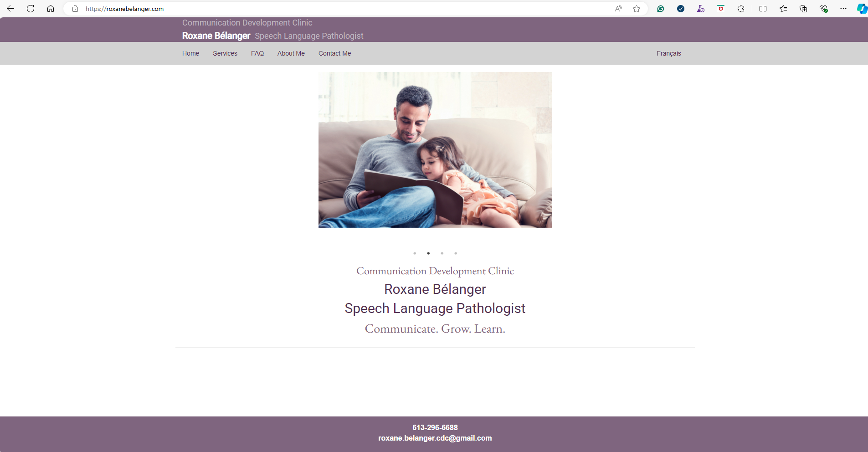Open the Contact Me navigation item
The width and height of the screenshot is (868, 452).
click(335, 53)
